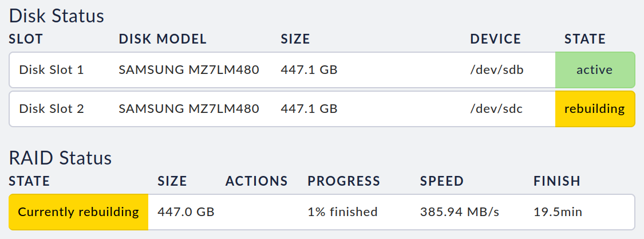
Task: Click the green active state badge
Action: pyautogui.click(x=594, y=70)
